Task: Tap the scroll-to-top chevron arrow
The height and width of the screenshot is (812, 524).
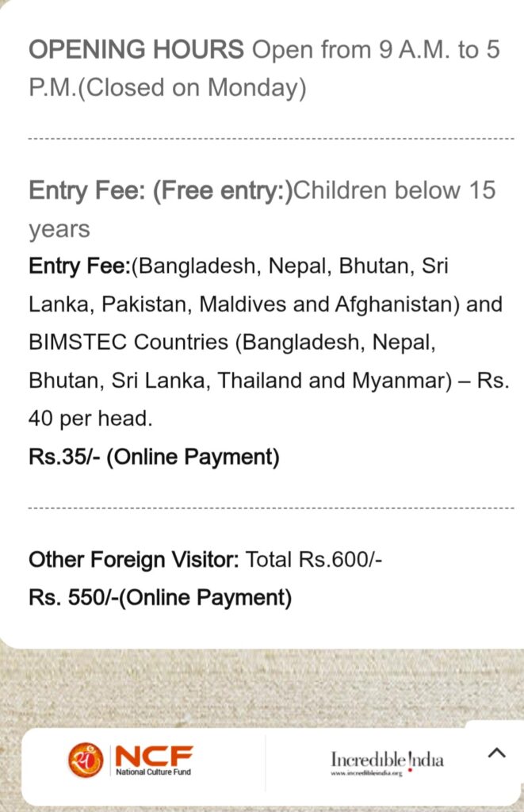Action: point(496,753)
